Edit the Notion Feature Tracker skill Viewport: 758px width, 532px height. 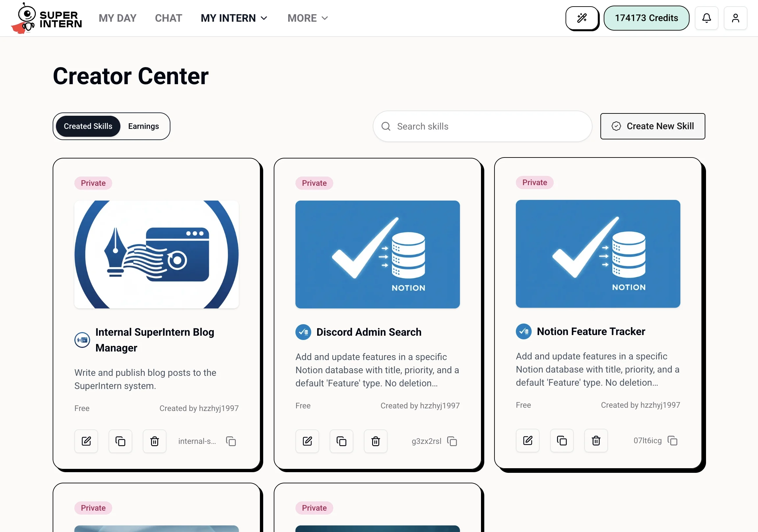tap(528, 441)
